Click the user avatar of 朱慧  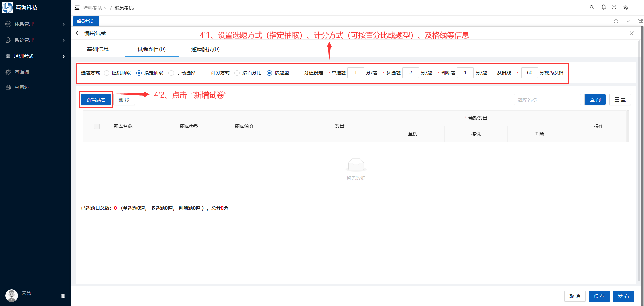click(x=12, y=296)
